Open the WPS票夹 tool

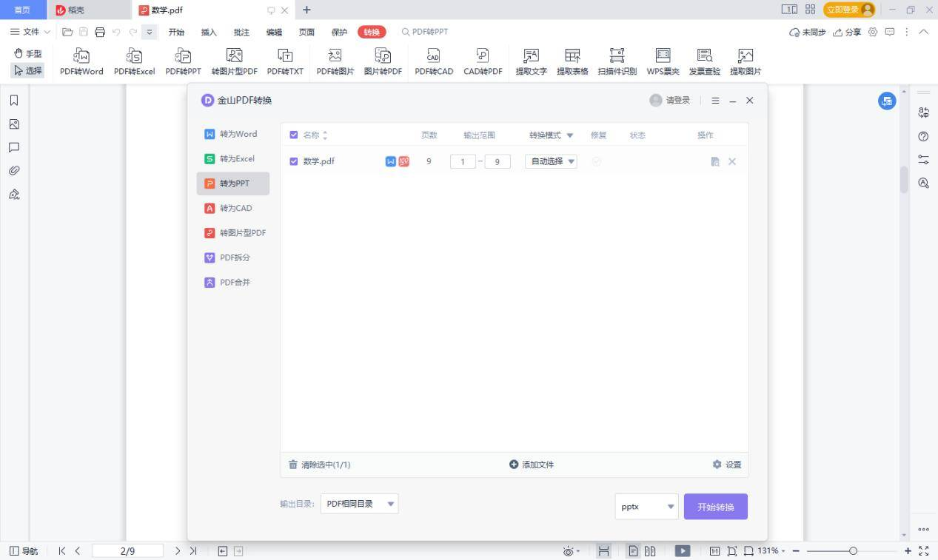[x=661, y=61]
